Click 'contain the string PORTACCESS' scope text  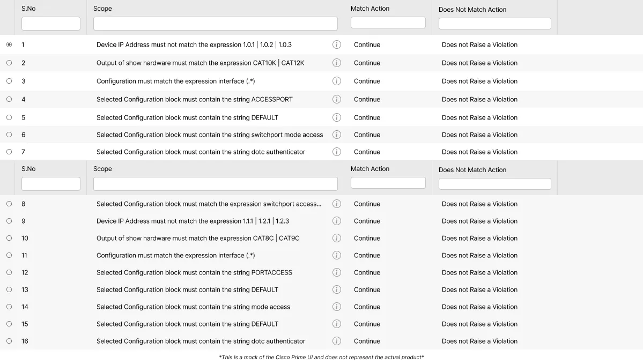pos(194,272)
